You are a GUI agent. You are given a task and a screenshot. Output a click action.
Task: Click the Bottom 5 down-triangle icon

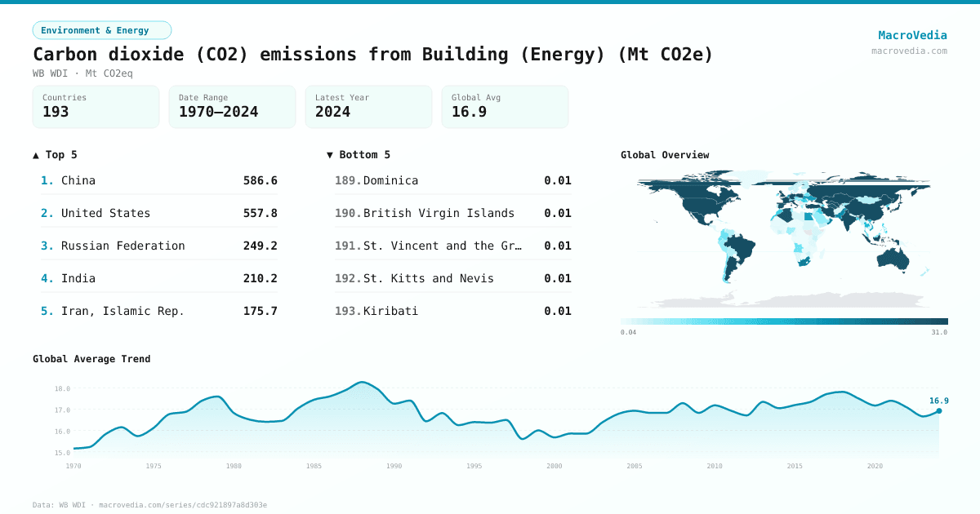point(330,155)
